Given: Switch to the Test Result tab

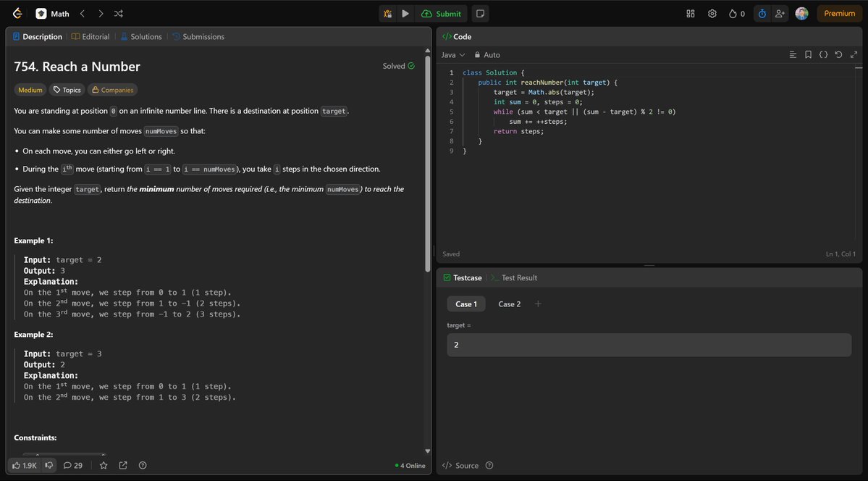Looking at the screenshot, I should click(514, 277).
